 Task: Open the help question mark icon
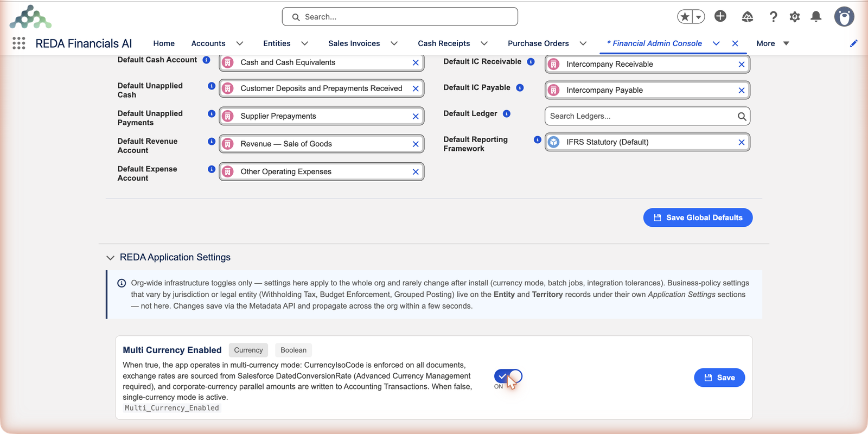click(x=774, y=17)
